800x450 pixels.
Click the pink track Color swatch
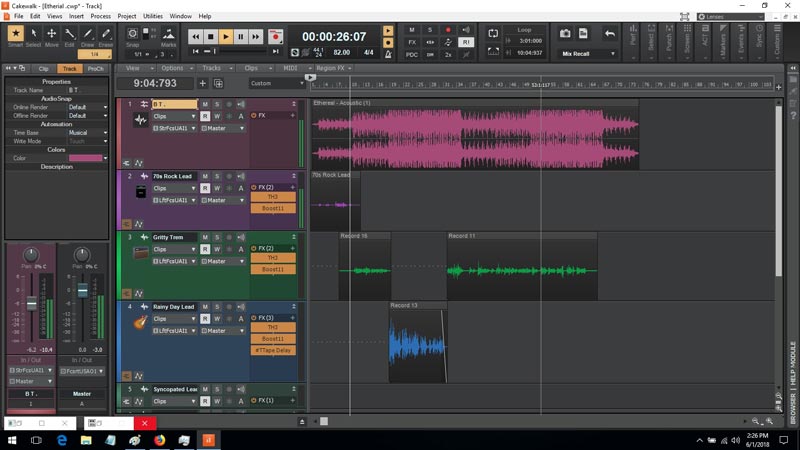(85, 158)
